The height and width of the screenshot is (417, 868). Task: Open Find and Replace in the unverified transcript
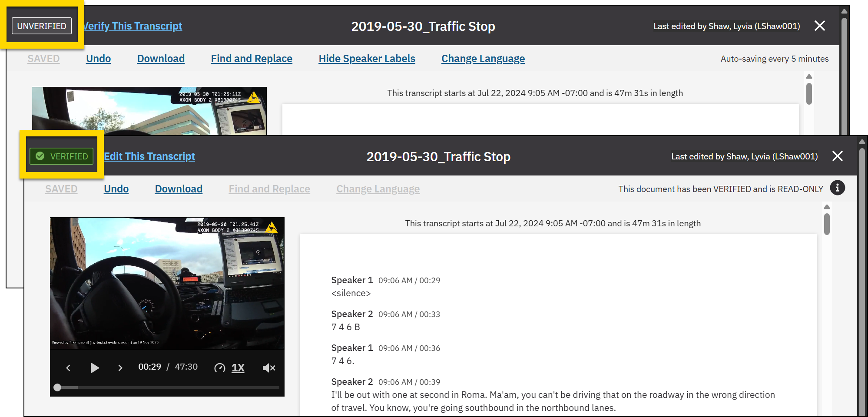(x=252, y=58)
